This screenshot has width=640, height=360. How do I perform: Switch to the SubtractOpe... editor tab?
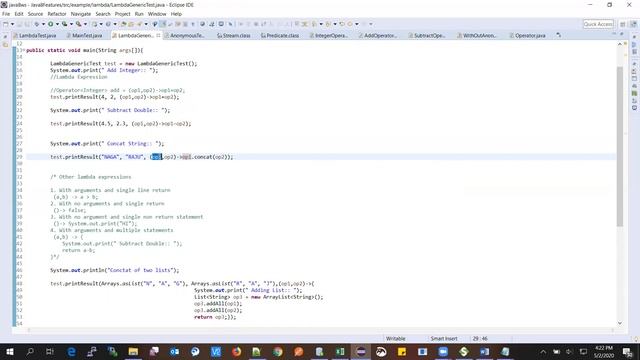427,36
